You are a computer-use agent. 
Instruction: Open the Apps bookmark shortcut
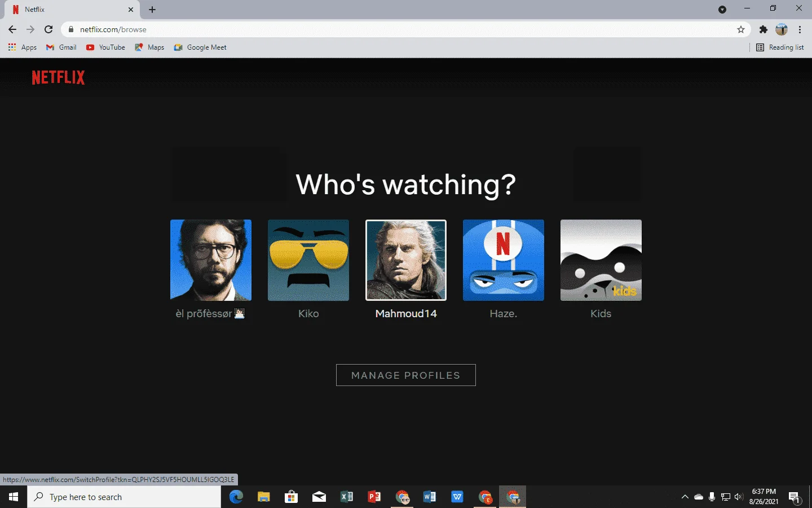23,47
